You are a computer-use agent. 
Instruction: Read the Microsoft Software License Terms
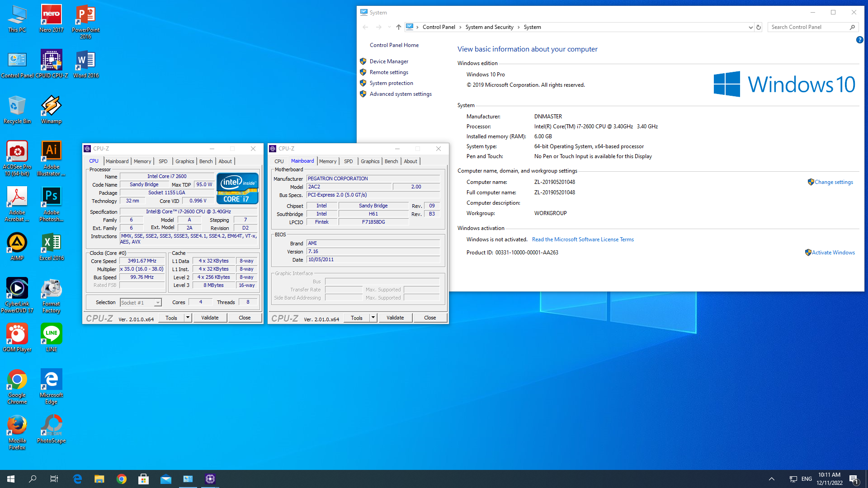tap(583, 239)
